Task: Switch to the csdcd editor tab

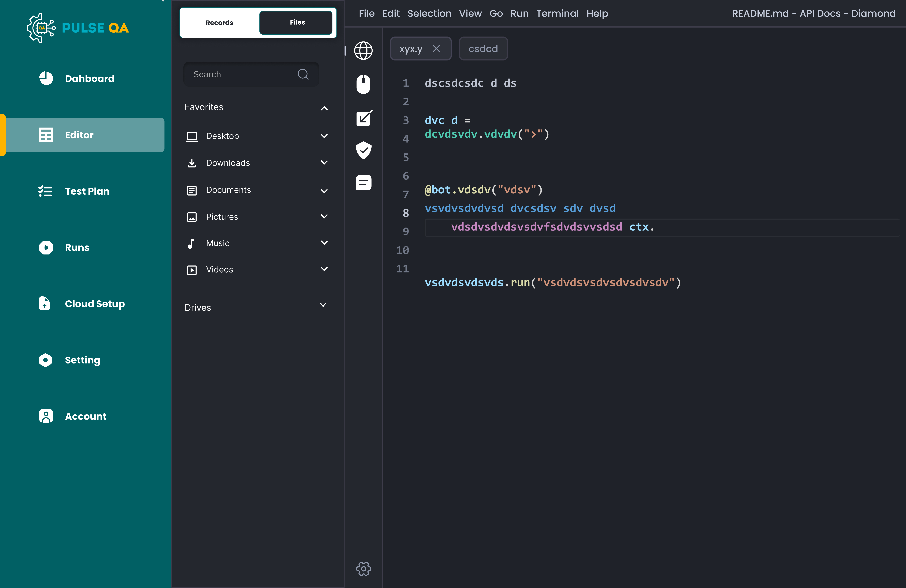Action: coord(483,49)
